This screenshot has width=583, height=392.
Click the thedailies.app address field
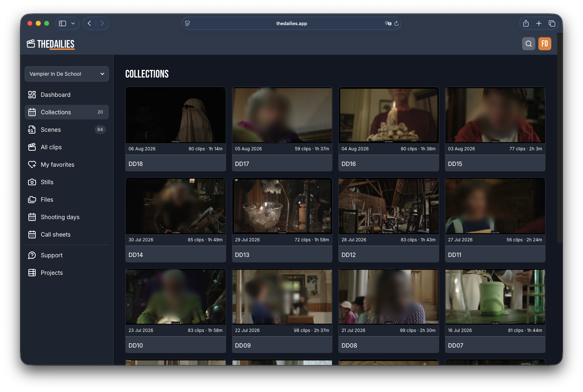pos(291,23)
